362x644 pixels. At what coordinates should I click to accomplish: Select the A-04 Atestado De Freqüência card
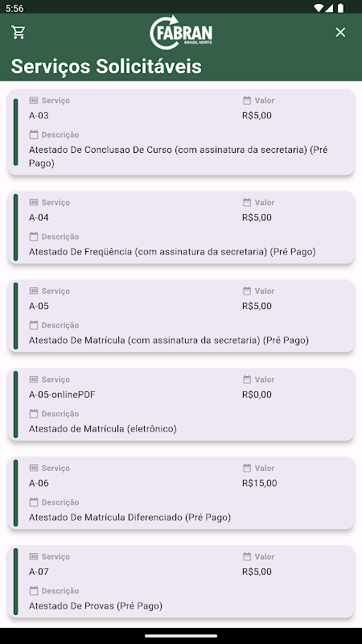181,227
